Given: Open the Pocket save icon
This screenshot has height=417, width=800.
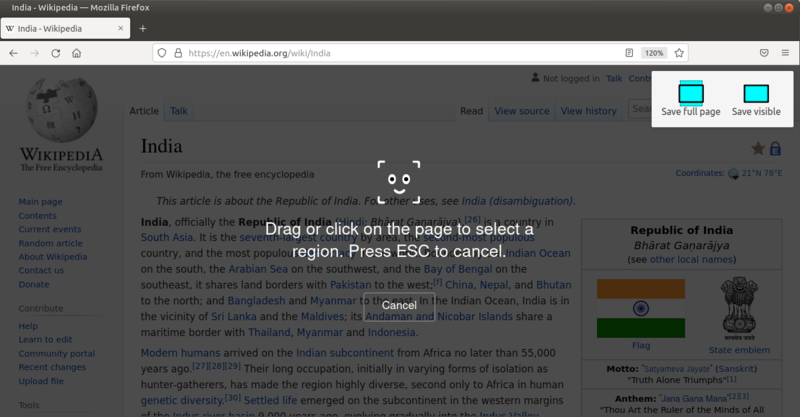Looking at the screenshot, I should pyautogui.click(x=764, y=53).
